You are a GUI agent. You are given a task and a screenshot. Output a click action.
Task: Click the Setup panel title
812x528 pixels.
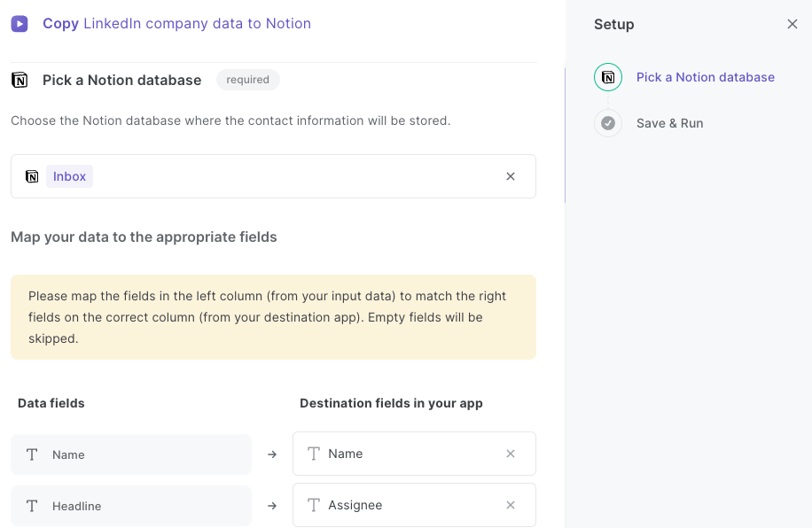click(x=614, y=24)
